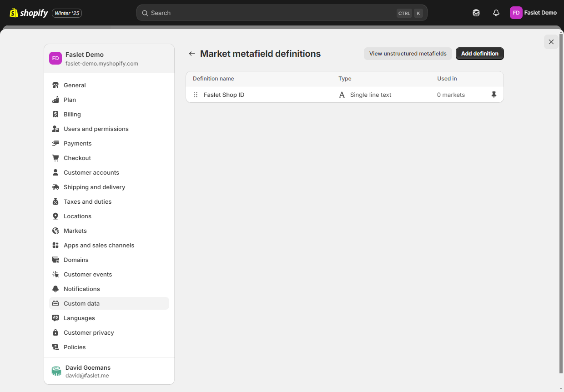Grab the drag handle for Faslet Shop ID
This screenshot has height=392, width=564.
pos(196,95)
